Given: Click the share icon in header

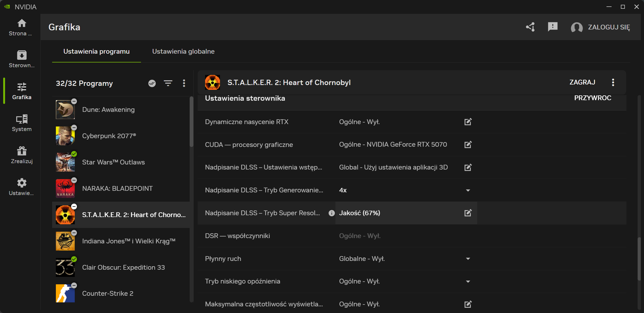Looking at the screenshot, I should (530, 27).
